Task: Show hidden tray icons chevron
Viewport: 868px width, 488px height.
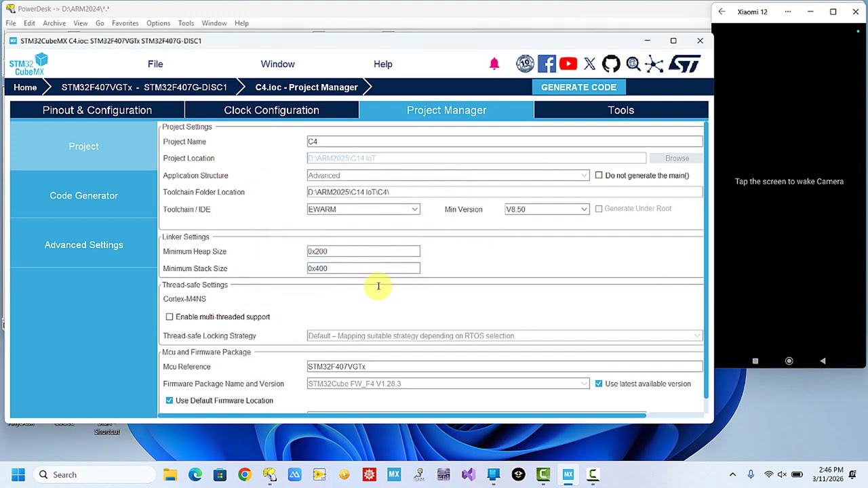Action: 732,474
